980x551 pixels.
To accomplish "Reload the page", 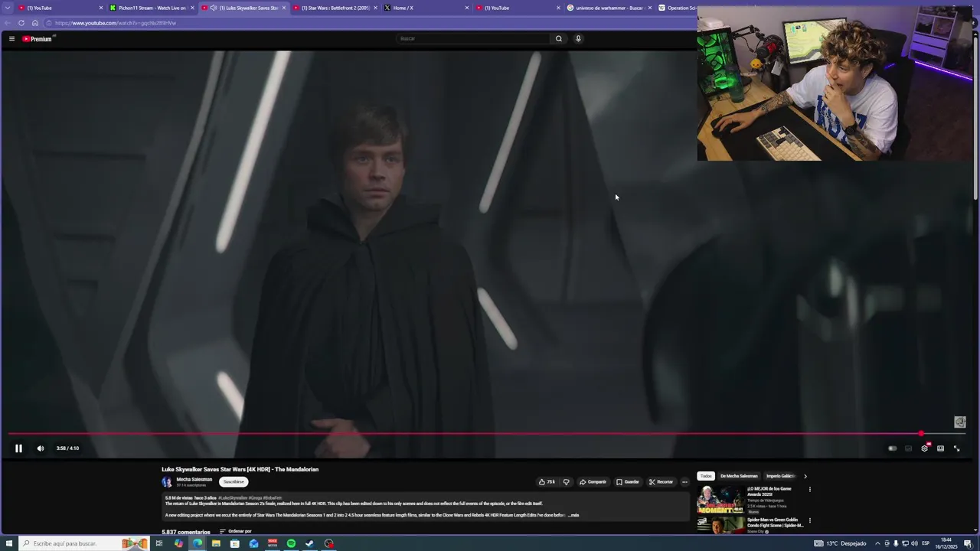I will [21, 23].
